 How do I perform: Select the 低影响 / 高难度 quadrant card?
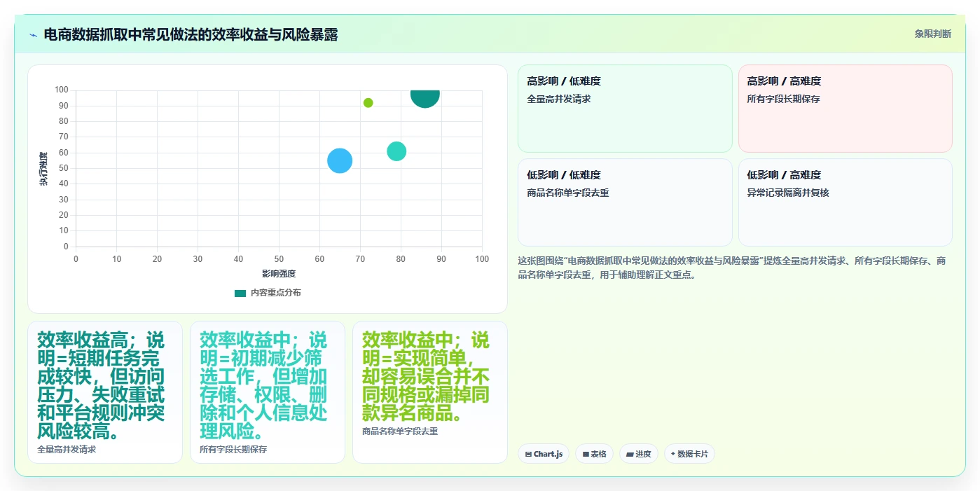click(x=845, y=202)
